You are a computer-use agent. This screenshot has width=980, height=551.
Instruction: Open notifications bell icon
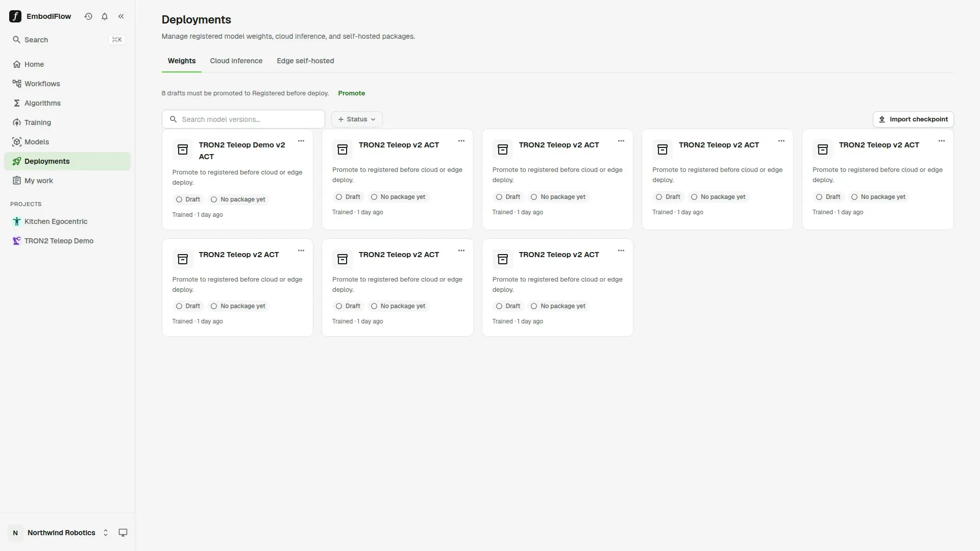tap(105, 16)
